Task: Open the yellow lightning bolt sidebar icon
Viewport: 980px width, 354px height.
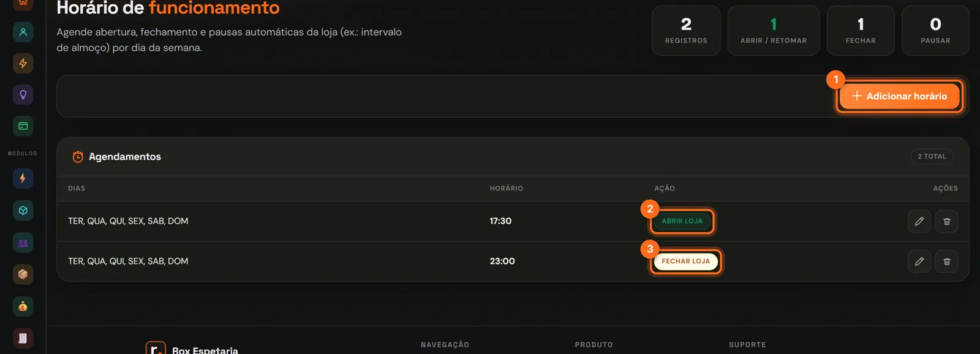Action: pos(23,63)
